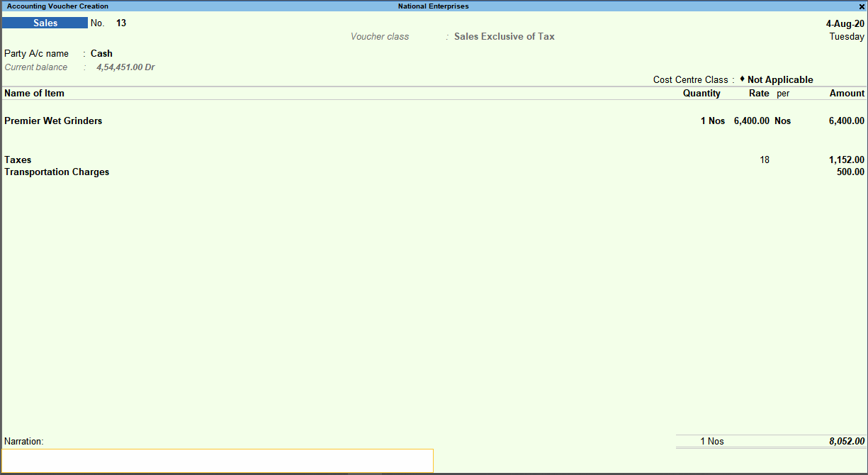Click the Party A/c name field showing Cash
The height and width of the screenshot is (475, 868).
(x=101, y=53)
